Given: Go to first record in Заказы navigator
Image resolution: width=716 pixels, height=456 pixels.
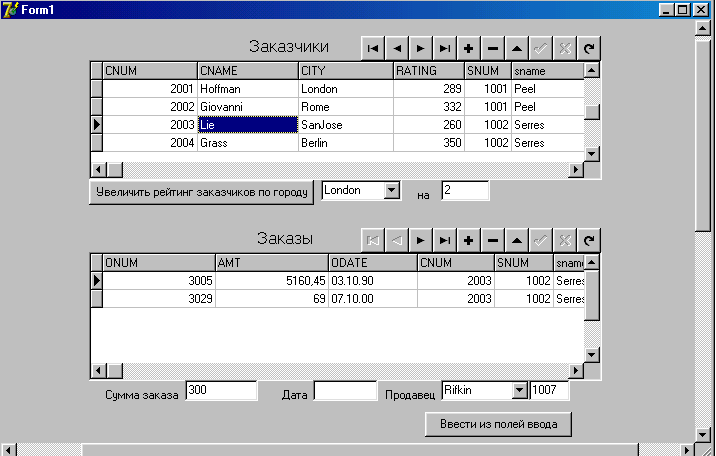Looking at the screenshot, I should click(x=373, y=241).
